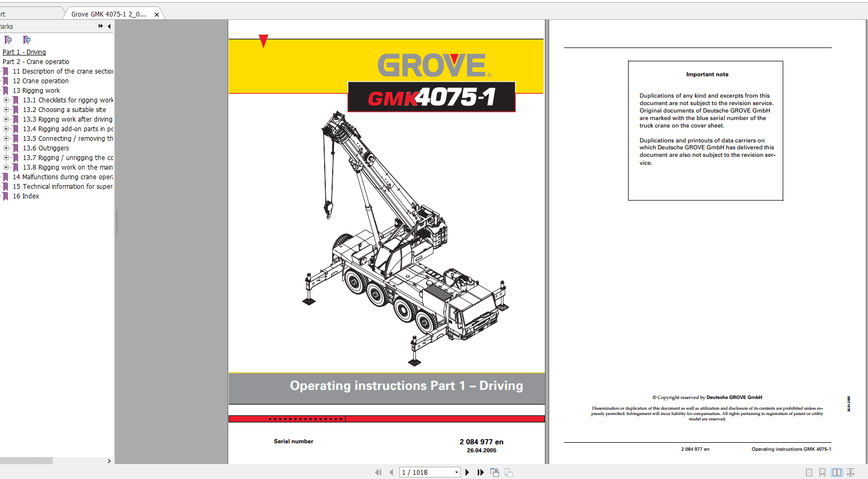Viewport: 868px width, 479px height.
Task: Click the go-to-current bookmark icon
Action: tap(27, 40)
